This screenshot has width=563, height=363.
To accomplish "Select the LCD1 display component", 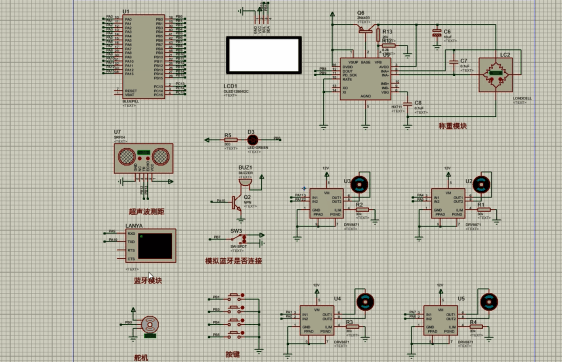I will 264,55.
